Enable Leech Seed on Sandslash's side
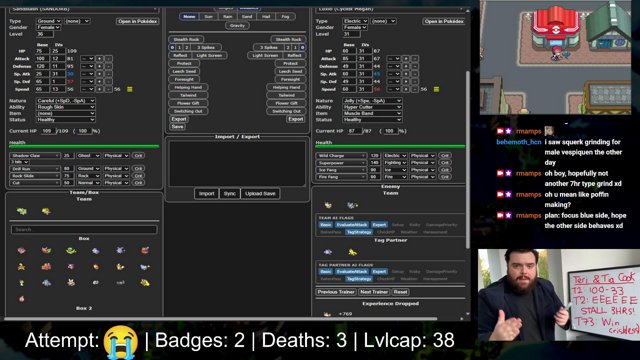The image size is (640, 360). click(184, 71)
